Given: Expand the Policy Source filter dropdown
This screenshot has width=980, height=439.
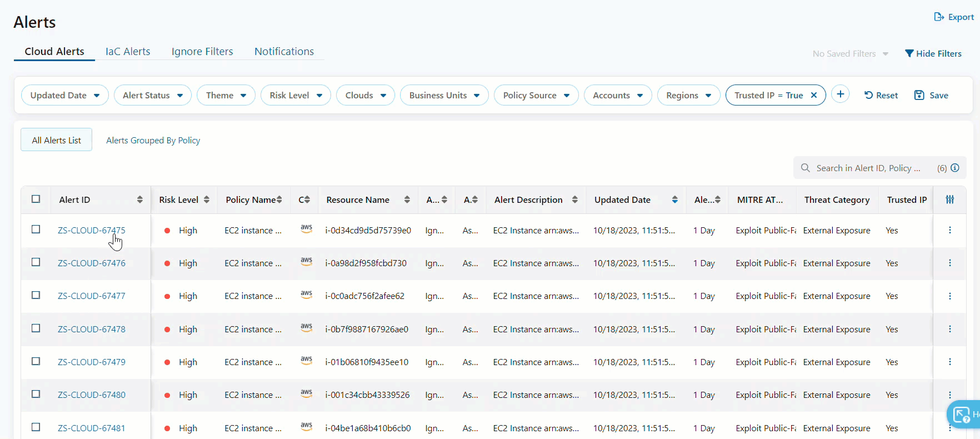Looking at the screenshot, I should pyautogui.click(x=536, y=95).
